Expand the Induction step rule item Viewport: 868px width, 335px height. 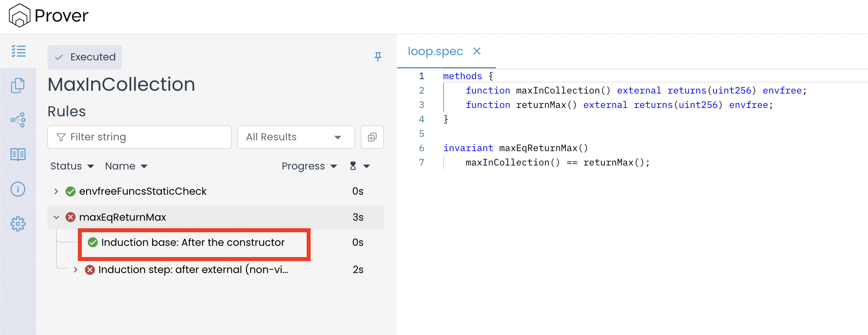pos(75,270)
